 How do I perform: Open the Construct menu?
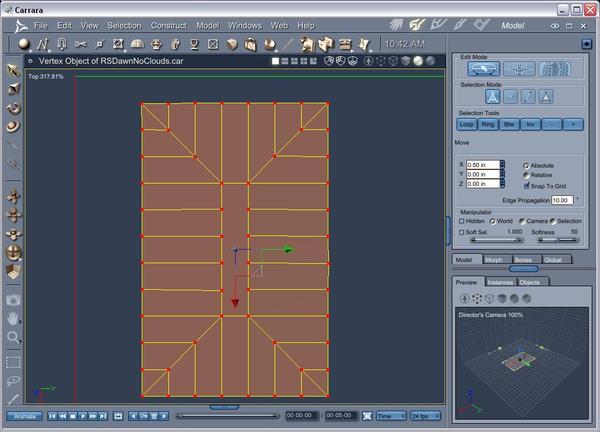click(x=168, y=26)
